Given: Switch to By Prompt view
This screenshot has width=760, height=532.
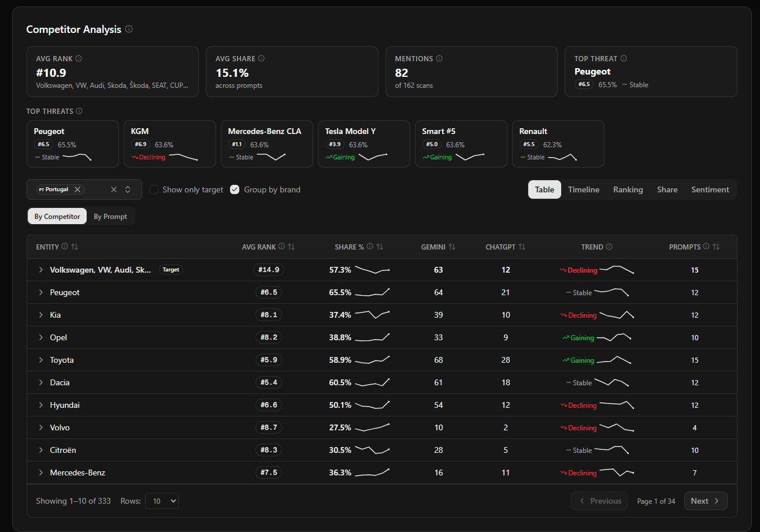Looking at the screenshot, I should coord(110,217).
